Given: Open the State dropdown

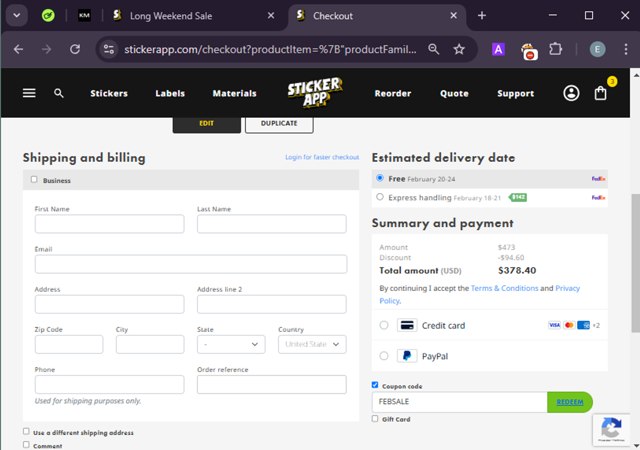Looking at the screenshot, I should click(x=231, y=344).
